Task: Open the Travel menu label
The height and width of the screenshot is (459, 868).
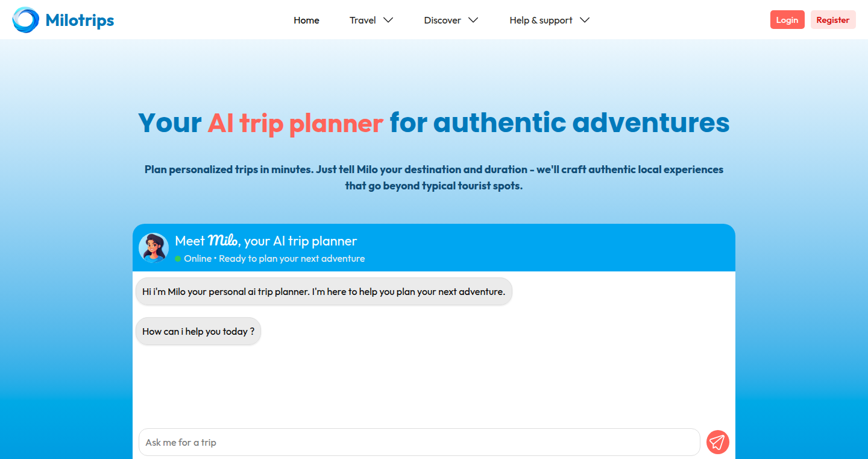Action: pyautogui.click(x=363, y=20)
